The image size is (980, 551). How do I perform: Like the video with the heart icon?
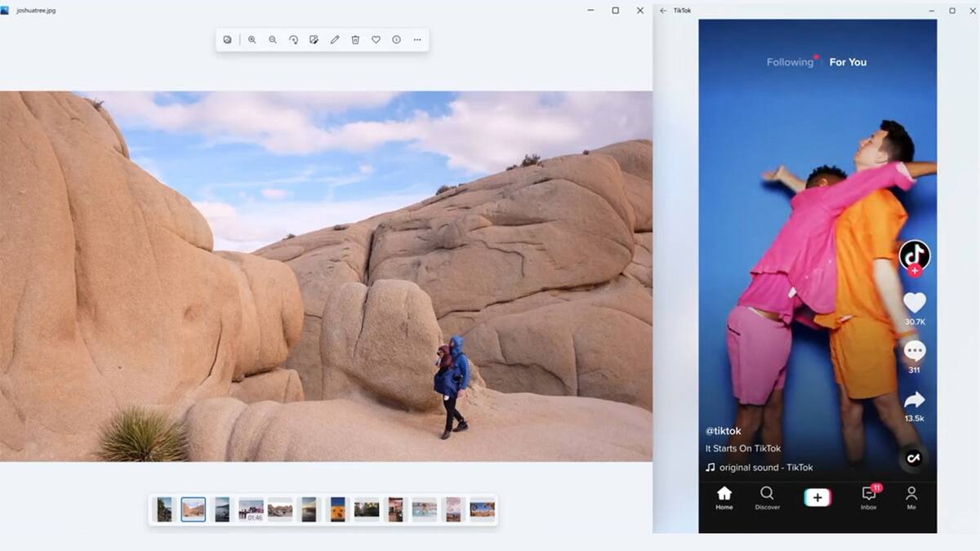click(915, 303)
